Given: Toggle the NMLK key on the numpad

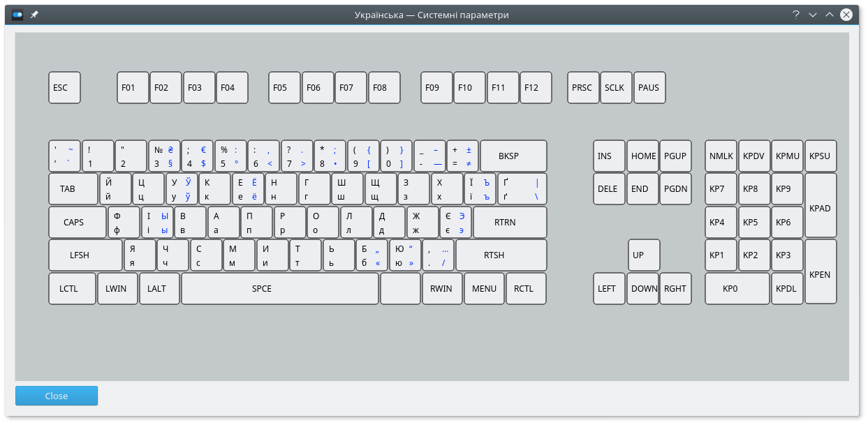Looking at the screenshot, I should (x=721, y=156).
